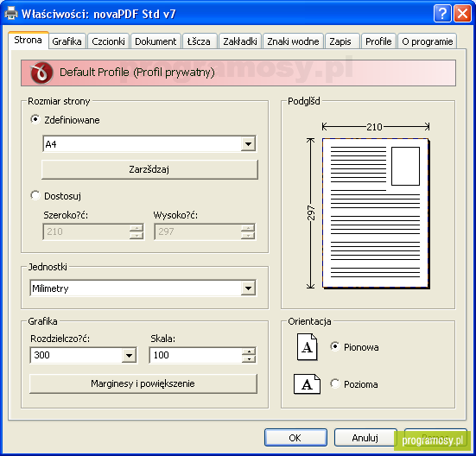Click the Wysokość 297 input field
Screen dimensions: 476x456
(198, 231)
